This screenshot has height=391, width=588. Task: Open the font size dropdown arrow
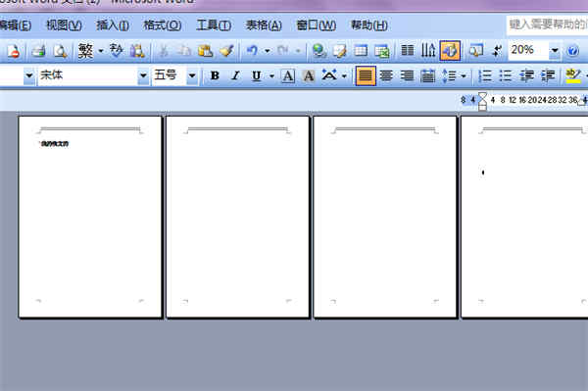192,76
